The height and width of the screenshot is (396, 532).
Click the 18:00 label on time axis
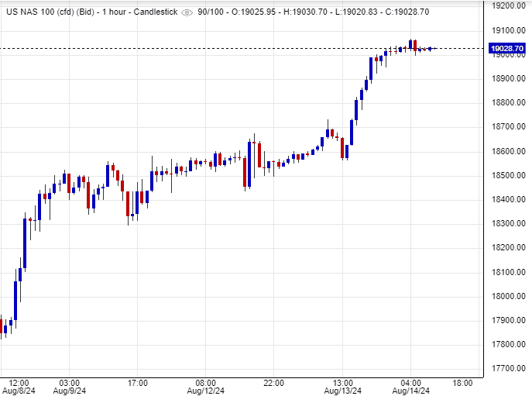[463, 383]
